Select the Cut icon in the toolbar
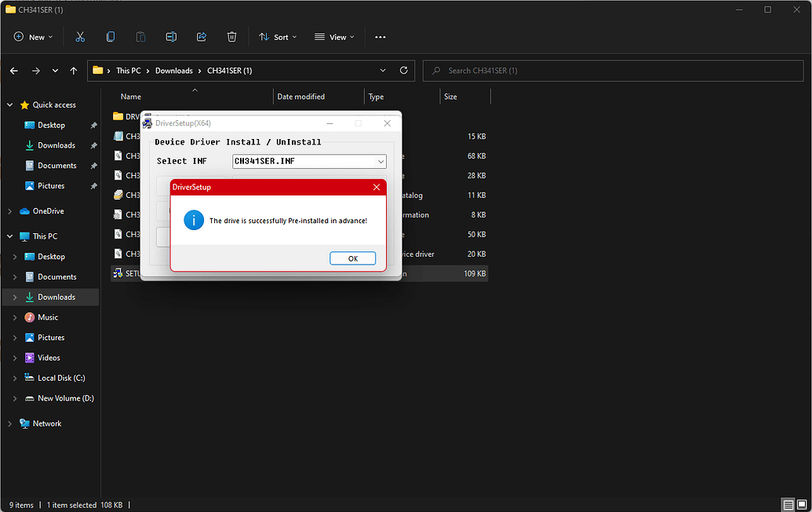The width and height of the screenshot is (812, 512). (80, 37)
